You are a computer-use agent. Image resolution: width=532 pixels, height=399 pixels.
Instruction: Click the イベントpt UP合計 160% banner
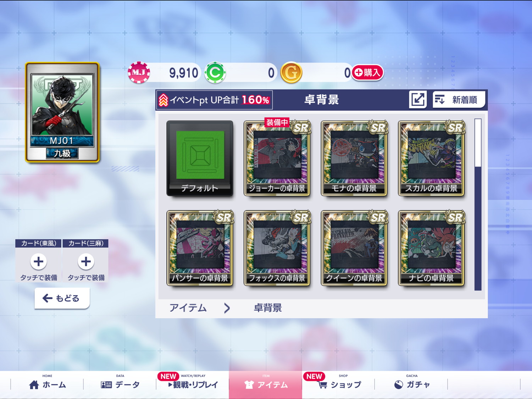click(215, 100)
